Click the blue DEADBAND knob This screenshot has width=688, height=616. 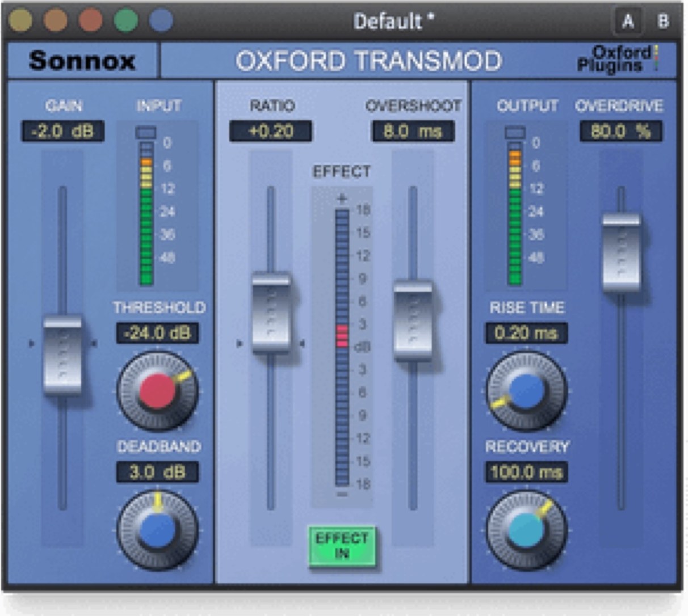pos(157,530)
